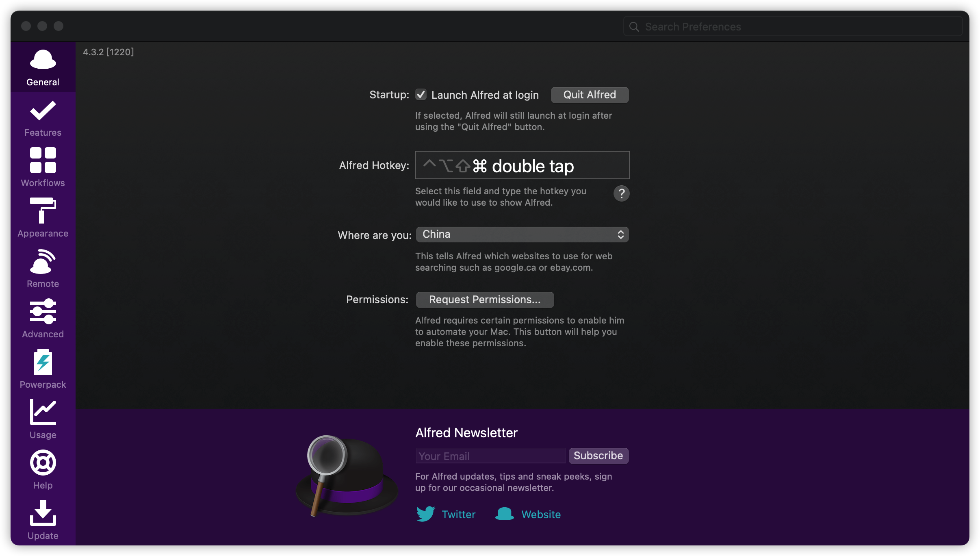Click the Quit Alfred button

coord(590,95)
